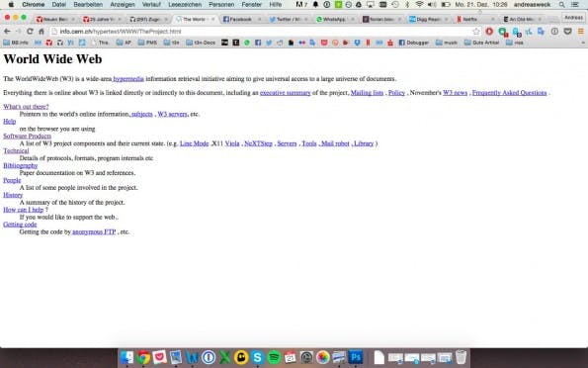Open the Getting code link
Viewport: 588px width, 368px height.
coord(20,225)
